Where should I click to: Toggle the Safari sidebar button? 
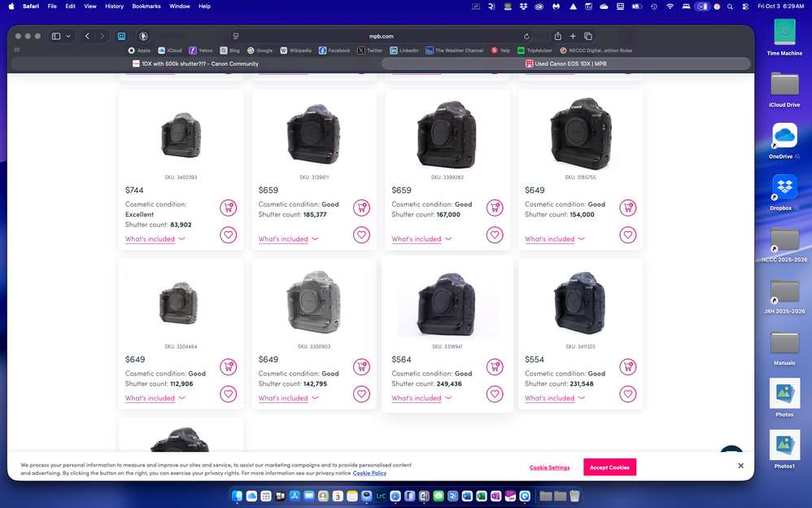tap(56, 37)
